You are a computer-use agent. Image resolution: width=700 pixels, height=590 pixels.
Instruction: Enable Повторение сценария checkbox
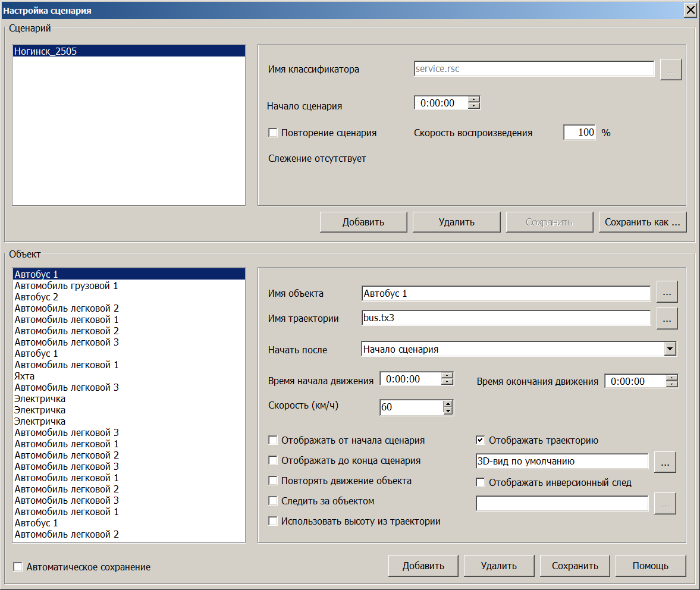[273, 133]
